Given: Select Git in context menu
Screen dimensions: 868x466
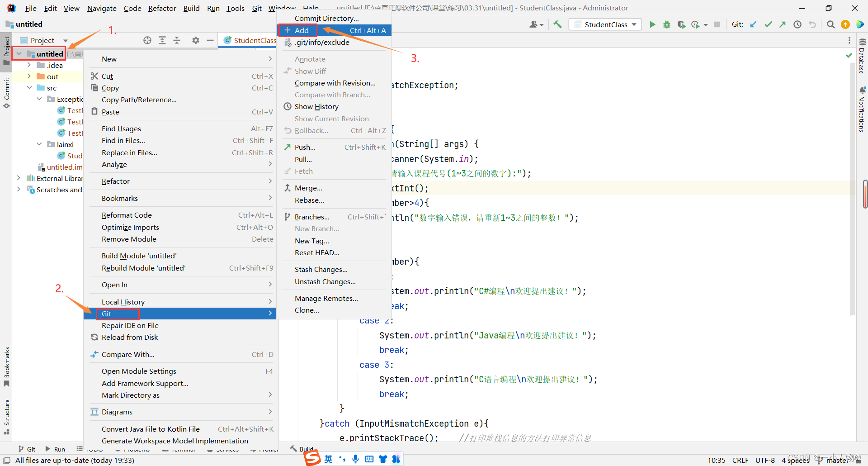Looking at the screenshot, I should point(180,314).
